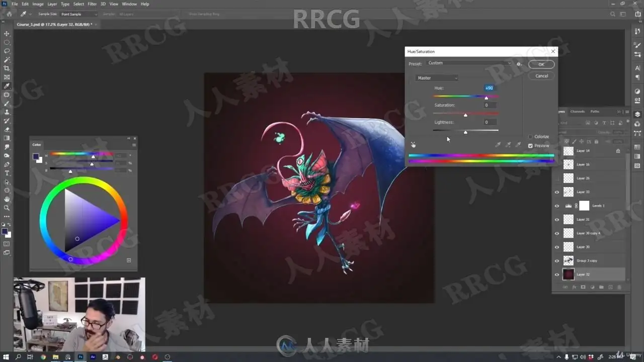Open the Layers panel icon in right dock
This screenshot has height=362, width=644.
637,114
